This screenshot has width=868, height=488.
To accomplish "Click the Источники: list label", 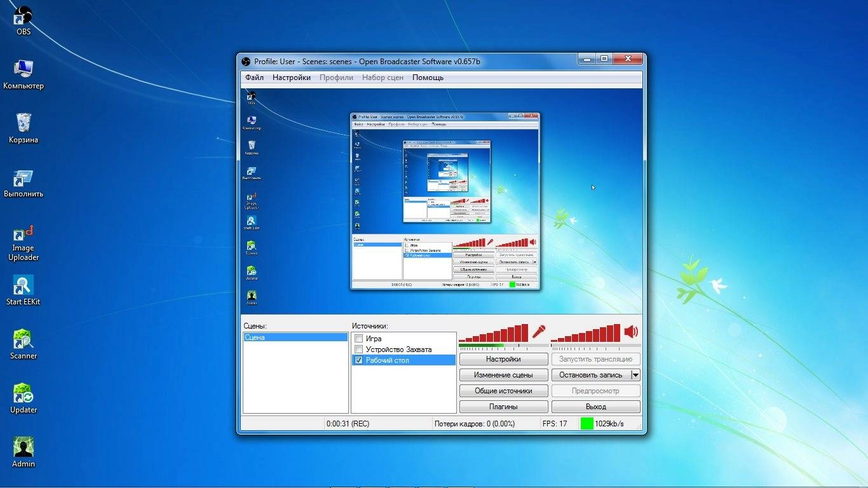I will coord(370,326).
